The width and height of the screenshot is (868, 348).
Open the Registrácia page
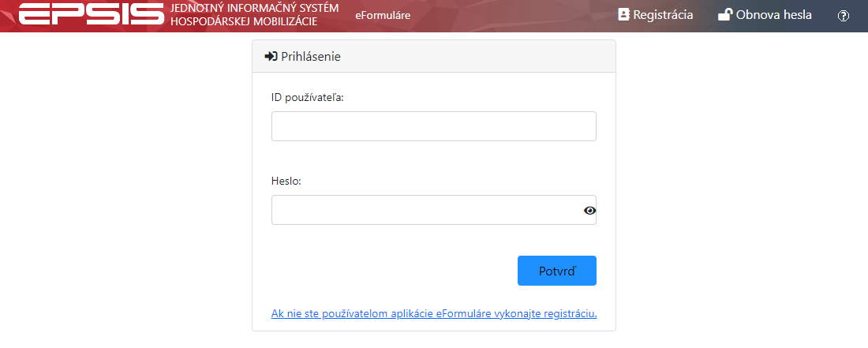(x=656, y=15)
